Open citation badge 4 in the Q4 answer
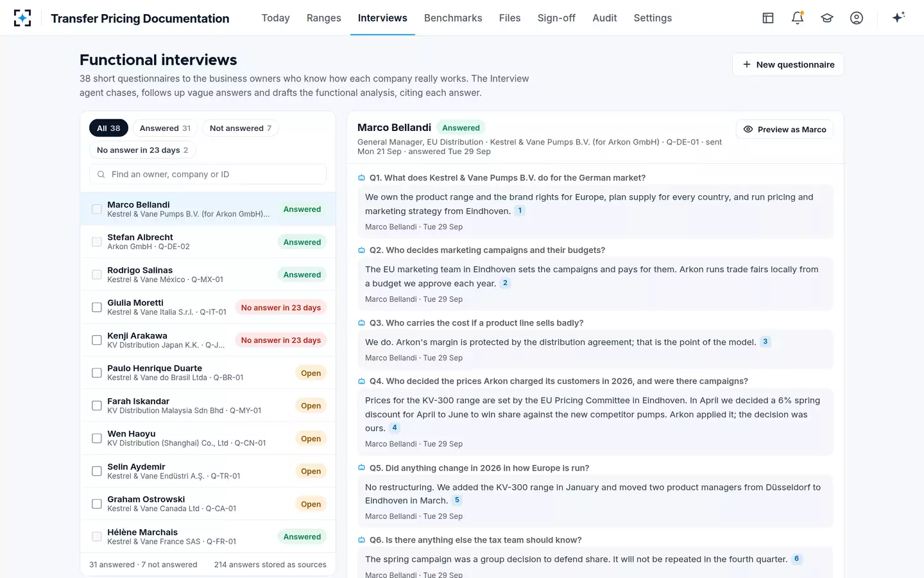The height and width of the screenshot is (578, 924). click(x=395, y=428)
